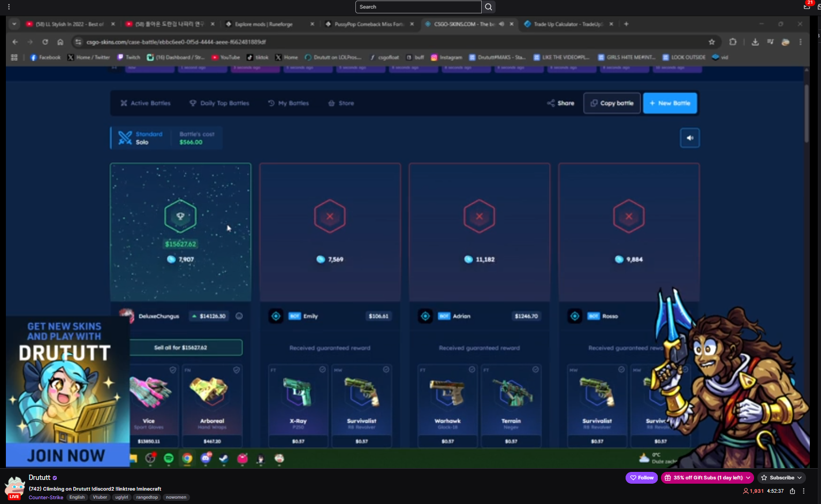Open Chrome's three-dot menu
The width and height of the screenshot is (821, 504).
(801, 42)
